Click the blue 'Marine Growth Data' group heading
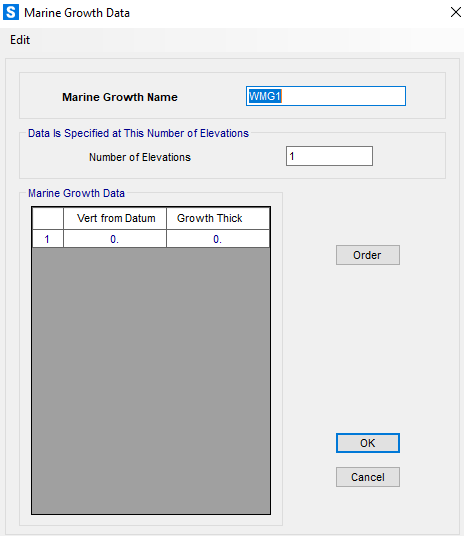Image resolution: width=464 pixels, height=536 pixels. (x=76, y=193)
